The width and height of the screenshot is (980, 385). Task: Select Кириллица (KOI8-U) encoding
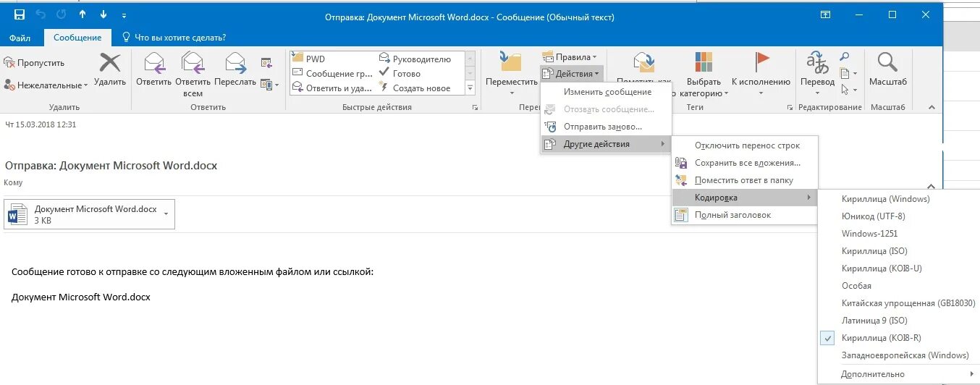coord(899,268)
